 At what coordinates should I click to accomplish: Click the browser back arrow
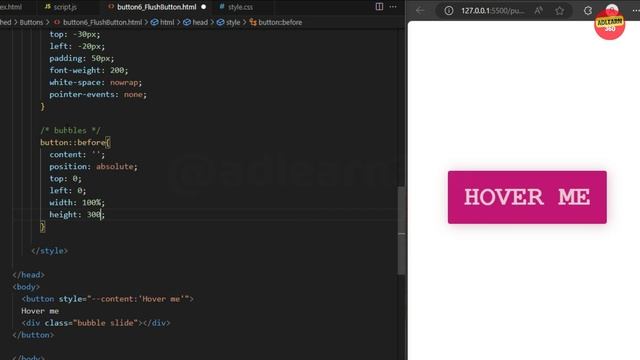tap(420, 11)
